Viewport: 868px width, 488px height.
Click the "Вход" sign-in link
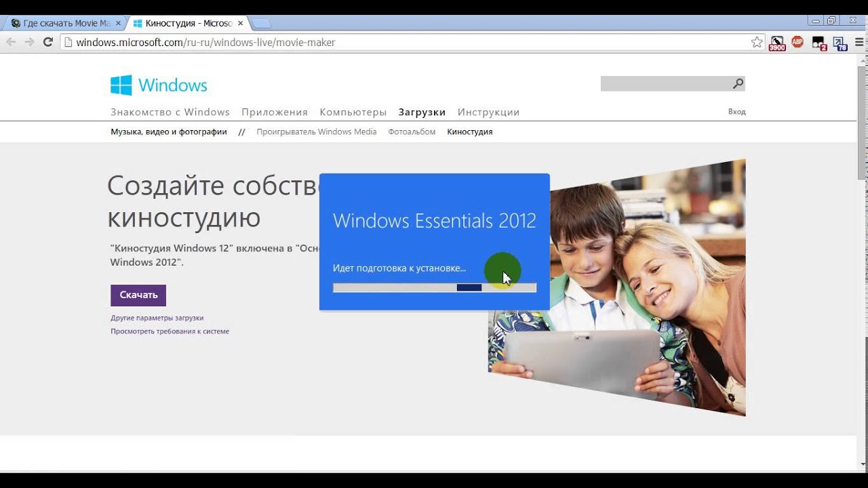736,111
